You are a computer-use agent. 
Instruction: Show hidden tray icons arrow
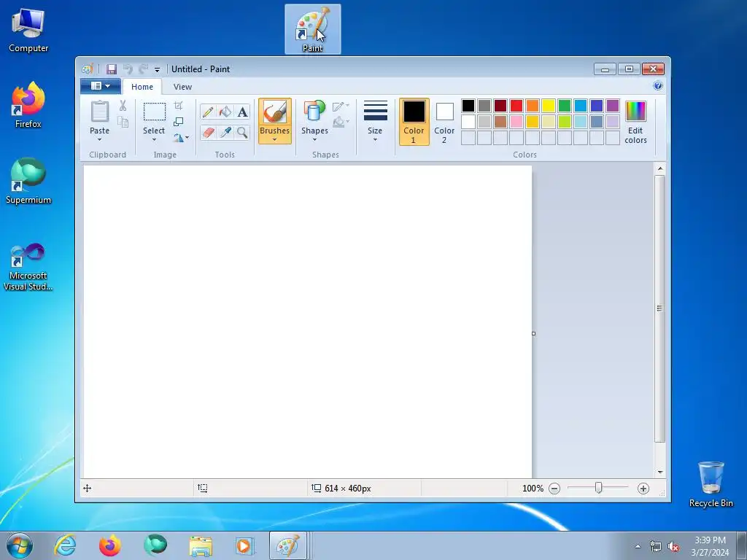pyautogui.click(x=638, y=546)
